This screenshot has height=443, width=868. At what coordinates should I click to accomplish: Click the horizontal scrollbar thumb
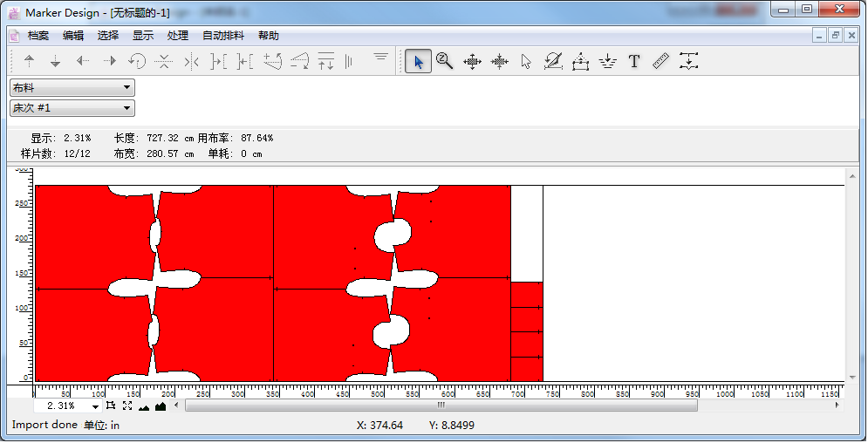pos(441,406)
